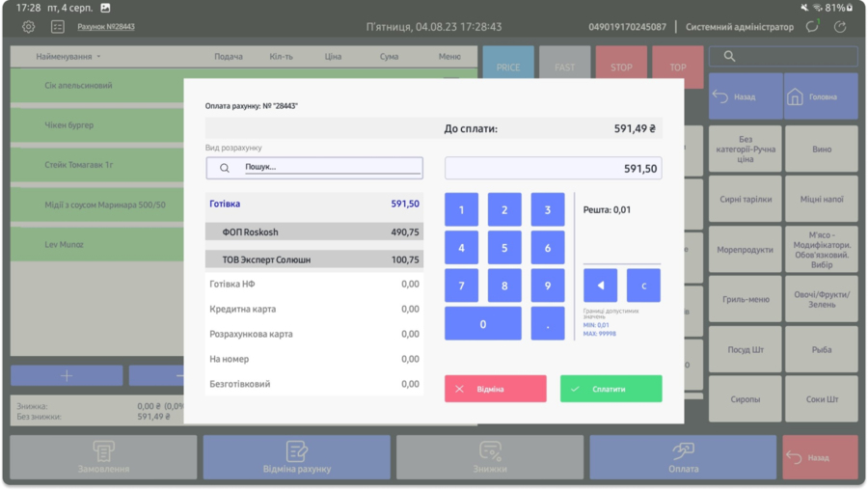Click the sync status icon in header
868x490 pixels.
(812, 27)
